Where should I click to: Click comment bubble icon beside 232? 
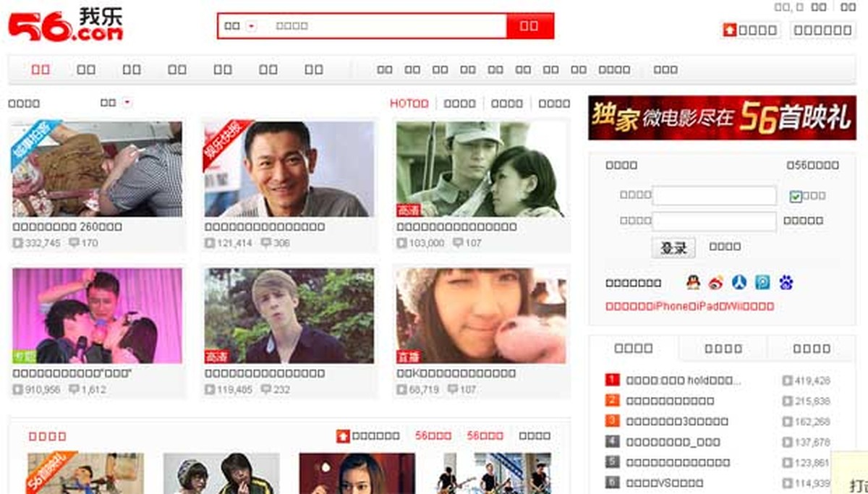point(265,389)
